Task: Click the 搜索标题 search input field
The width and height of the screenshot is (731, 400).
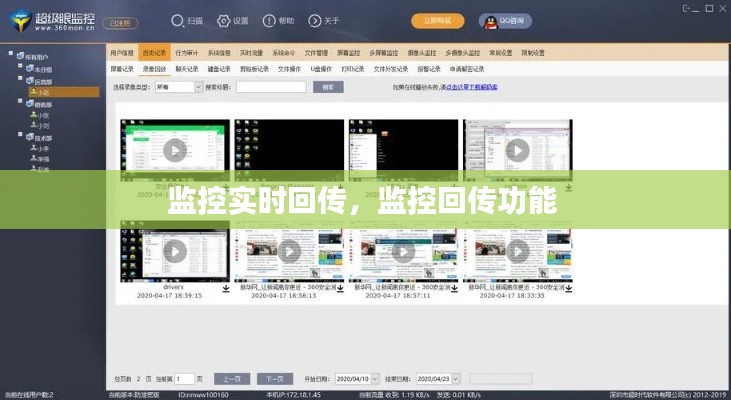Action: pos(270,87)
